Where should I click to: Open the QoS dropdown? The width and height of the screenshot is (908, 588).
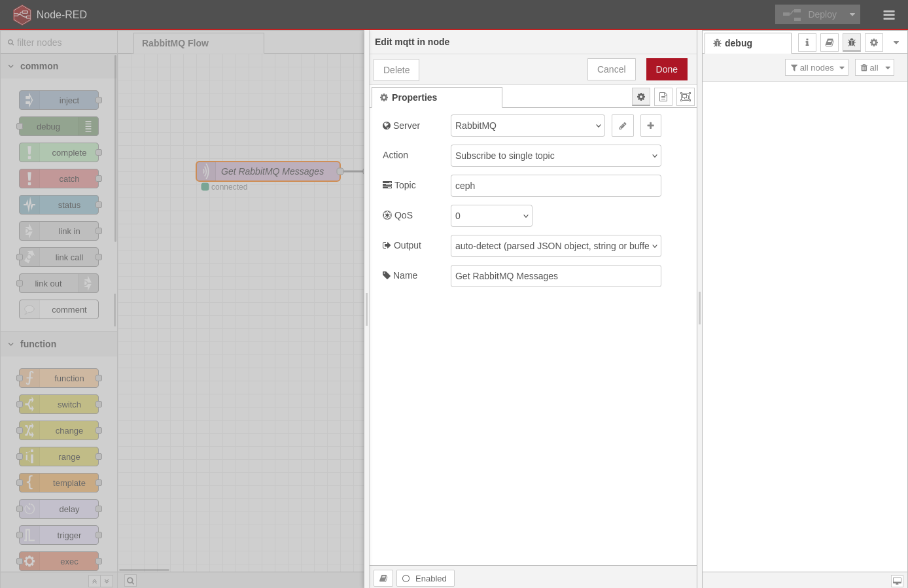point(491,216)
